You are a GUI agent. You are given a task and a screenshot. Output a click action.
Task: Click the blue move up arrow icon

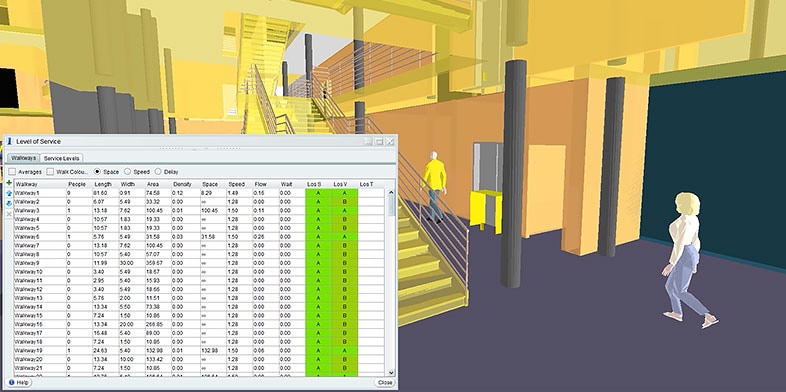pyautogui.click(x=9, y=193)
